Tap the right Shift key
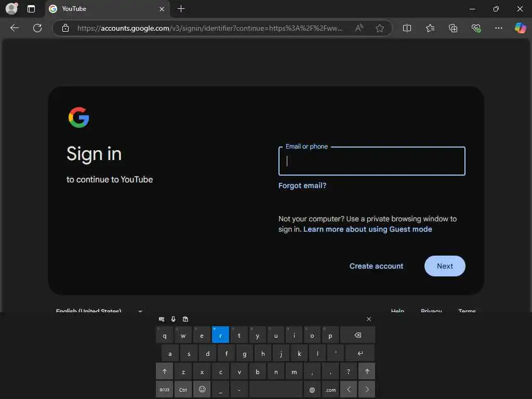This screenshot has height=399, width=532. click(x=367, y=371)
